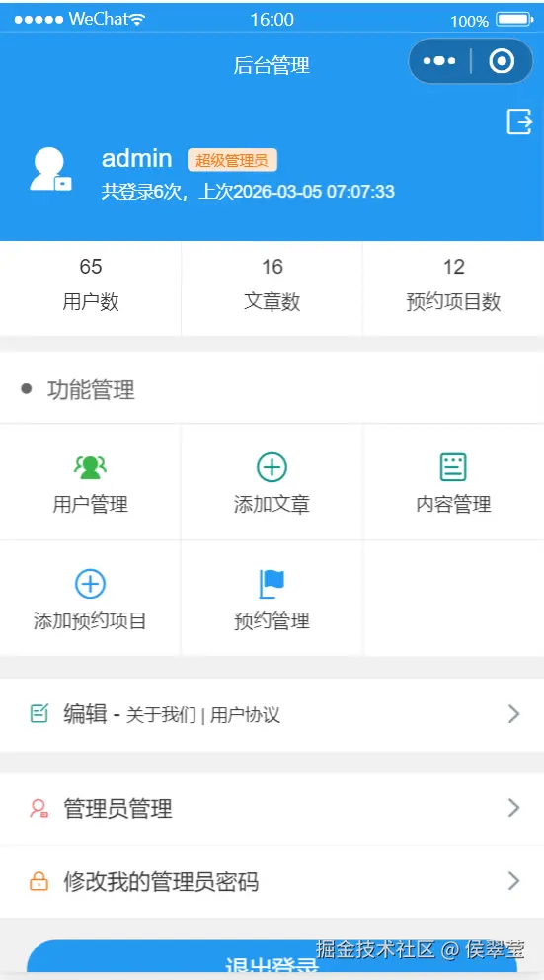This screenshot has width=544, height=980.
Task: Open 编辑 - 关于我们 | 用户协议 text
Action: pyautogui.click(x=172, y=713)
